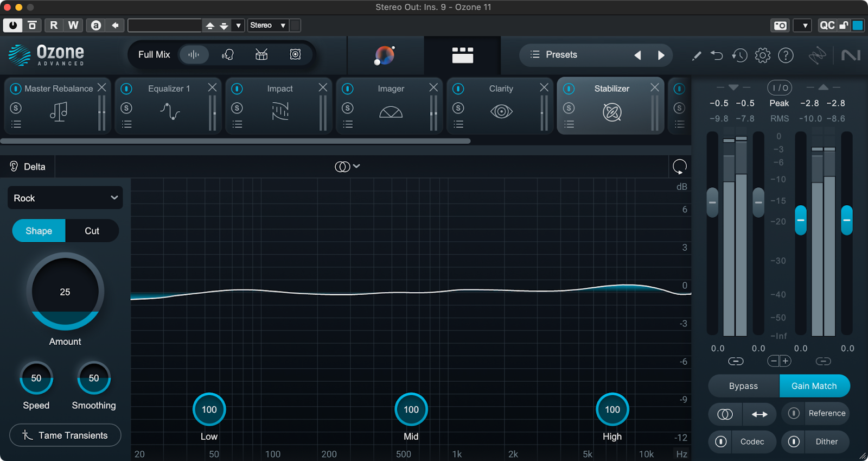Click the Amount knob set to 25
Viewport: 868px width, 461px height.
click(x=65, y=292)
